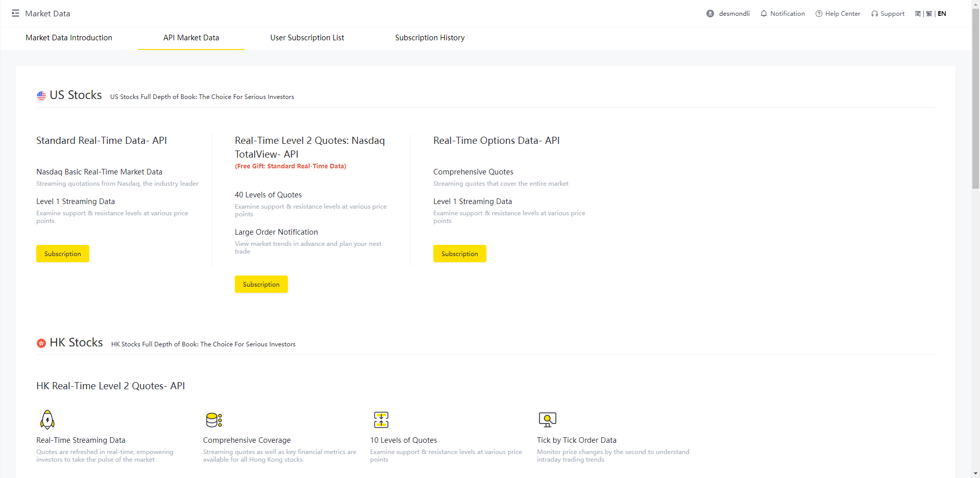Image resolution: width=980 pixels, height=478 pixels.
Task: Switch language to Simplified Chinese (简)
Action: tap(918, 14)
